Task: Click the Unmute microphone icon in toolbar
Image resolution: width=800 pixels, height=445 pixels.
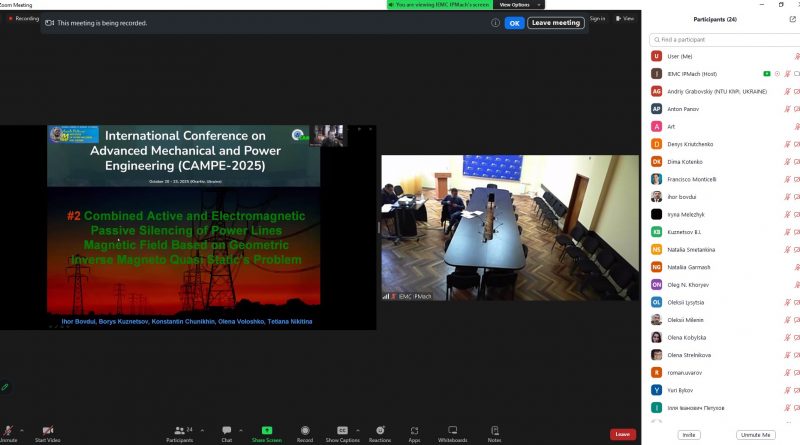Action: tap(7, 430)
